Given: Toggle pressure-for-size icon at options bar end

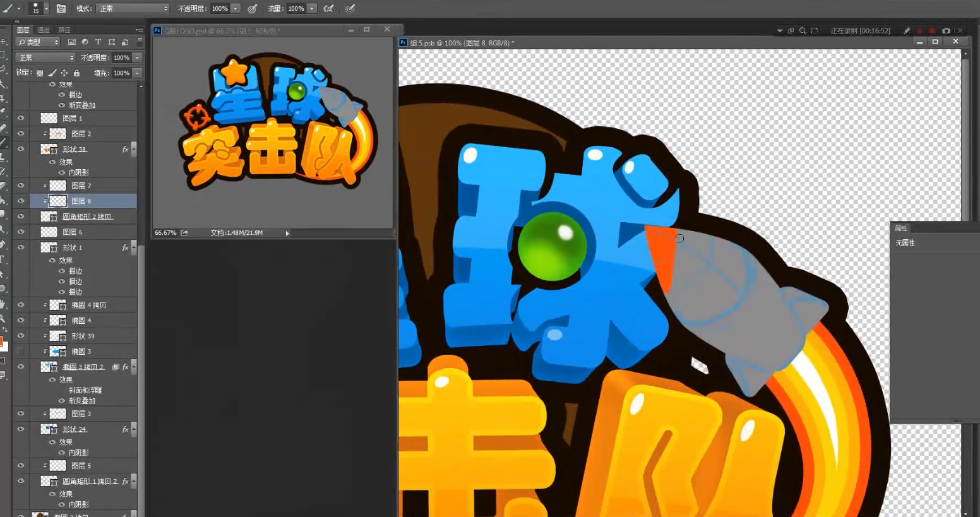Looking at the screenshot, I should pyautogui.click(x=350, y=9).
